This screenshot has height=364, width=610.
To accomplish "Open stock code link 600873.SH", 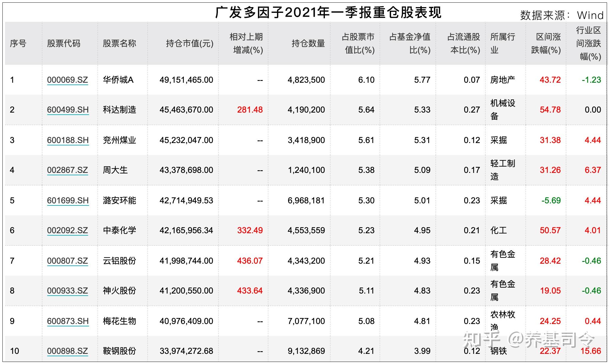I will tap(68, 321).
